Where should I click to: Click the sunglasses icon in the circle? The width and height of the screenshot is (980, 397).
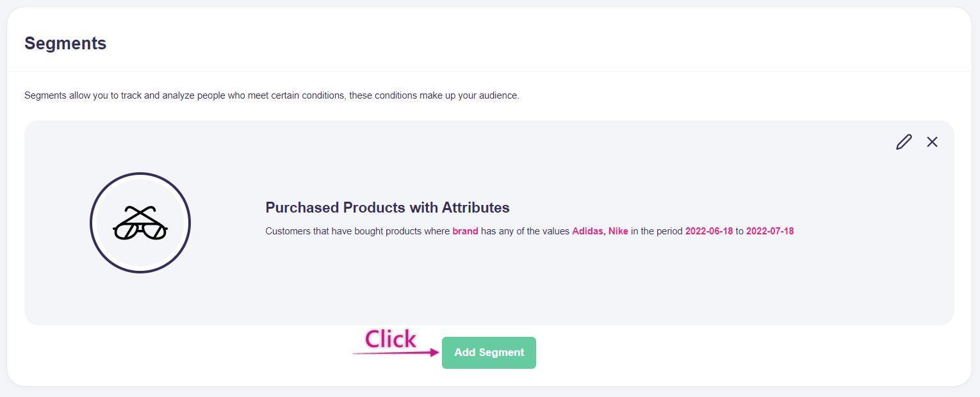[140, 223]
